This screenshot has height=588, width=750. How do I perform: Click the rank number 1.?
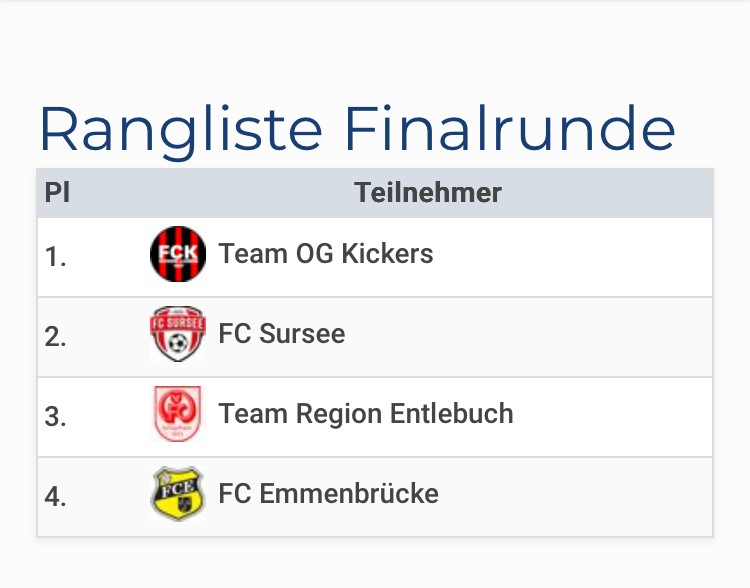(56, 257)
